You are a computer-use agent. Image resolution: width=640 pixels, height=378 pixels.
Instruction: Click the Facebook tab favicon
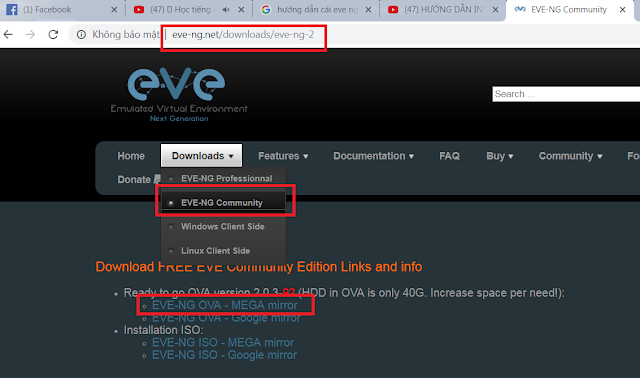click(12, 9)
